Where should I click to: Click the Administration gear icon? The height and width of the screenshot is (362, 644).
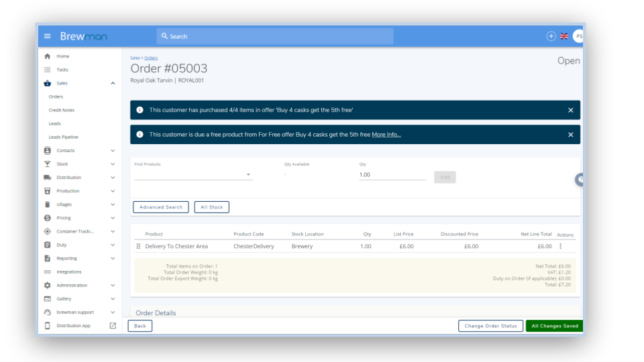click(47, 286)
